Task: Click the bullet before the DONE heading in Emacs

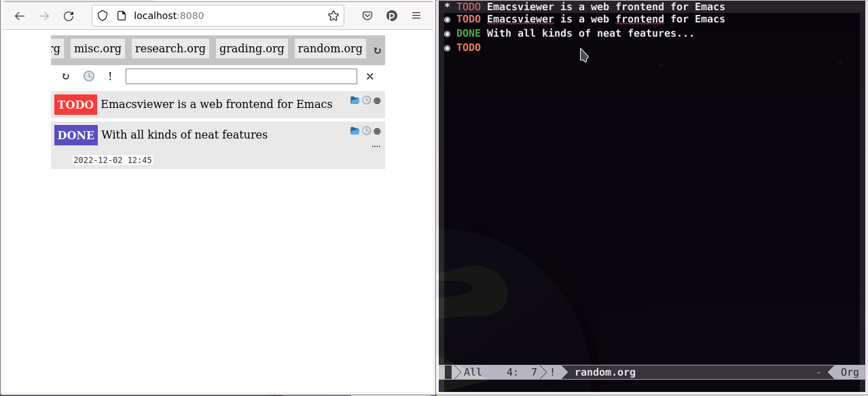Action: click(447, 33)
